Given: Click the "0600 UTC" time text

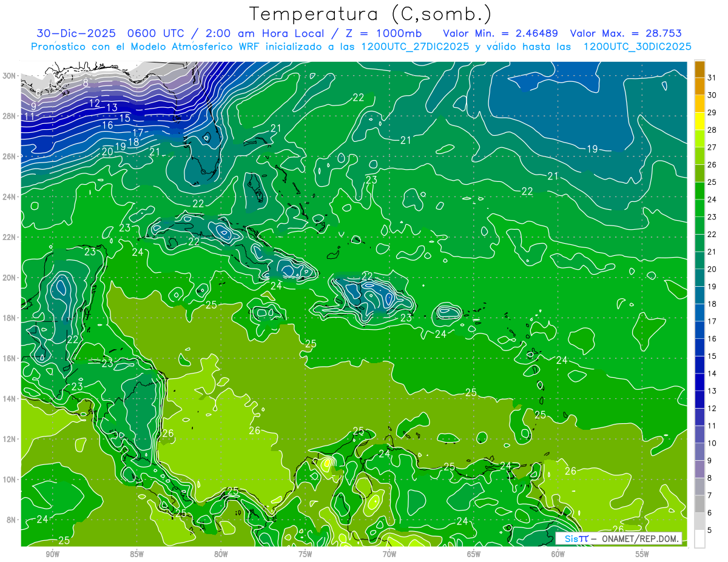Looking at the screenshot, I should [157, 33].
